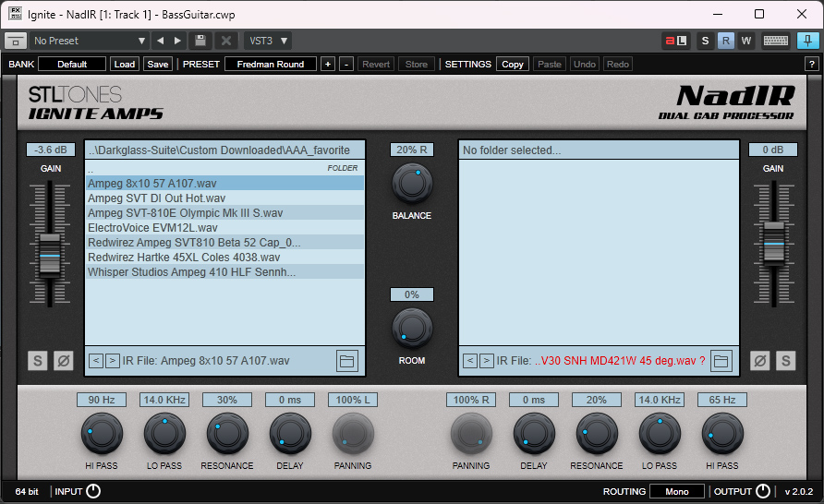
Task: Click the Revert preset button
Action: click(376, 64)
